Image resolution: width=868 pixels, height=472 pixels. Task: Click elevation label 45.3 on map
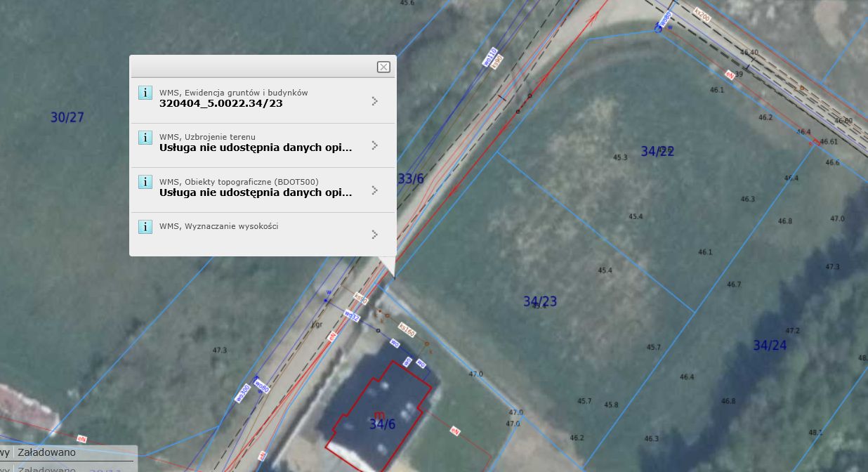[620, 157]
